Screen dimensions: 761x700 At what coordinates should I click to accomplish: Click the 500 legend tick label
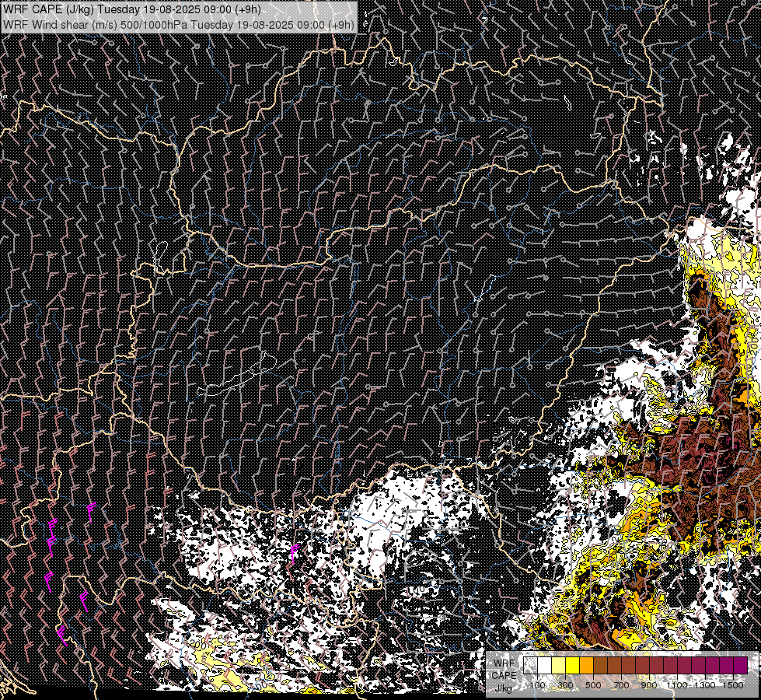coord(593,685)
